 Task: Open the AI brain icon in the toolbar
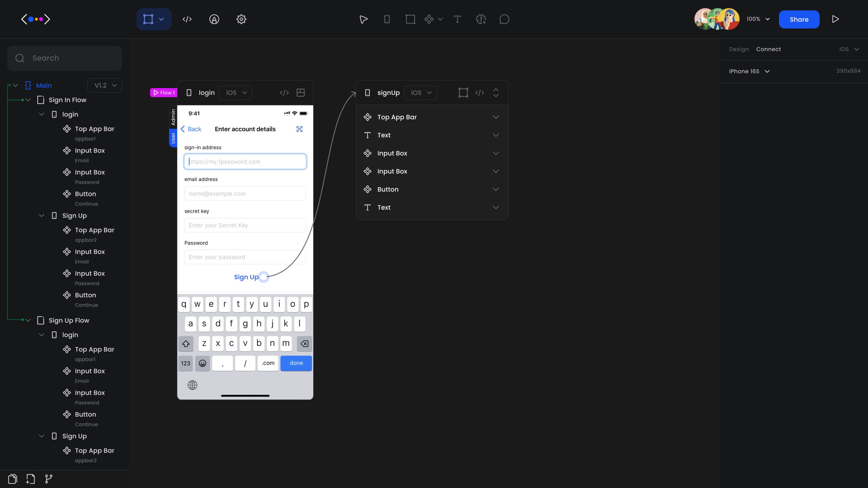point(481,19)
